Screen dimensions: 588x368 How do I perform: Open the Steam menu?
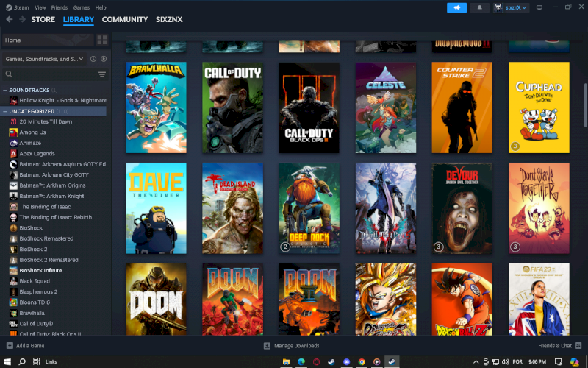(x=17, y=7)
